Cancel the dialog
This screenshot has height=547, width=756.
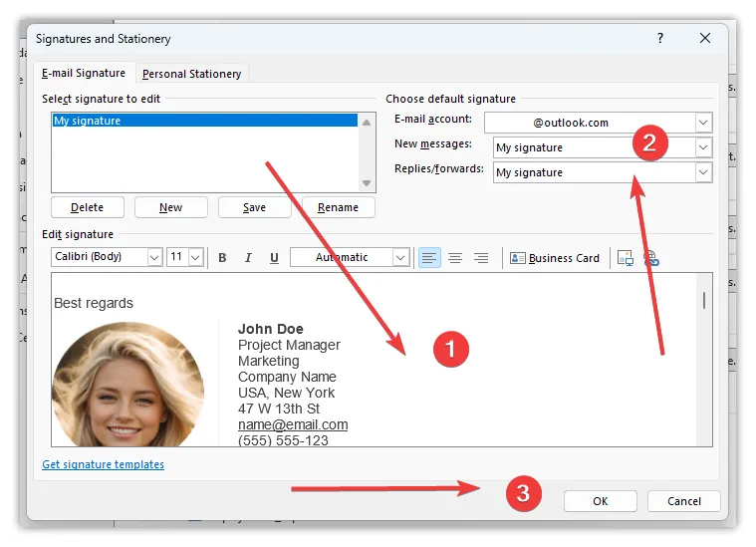pos(684,501)
